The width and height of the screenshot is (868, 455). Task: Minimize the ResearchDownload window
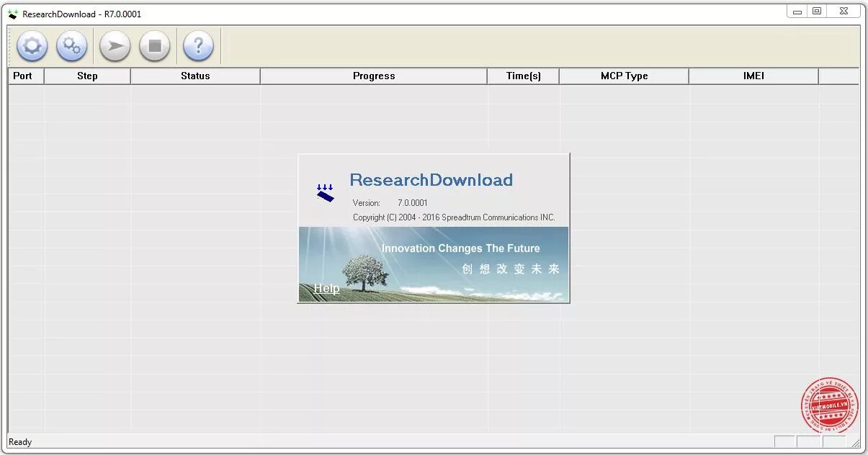tap(797, 11)
